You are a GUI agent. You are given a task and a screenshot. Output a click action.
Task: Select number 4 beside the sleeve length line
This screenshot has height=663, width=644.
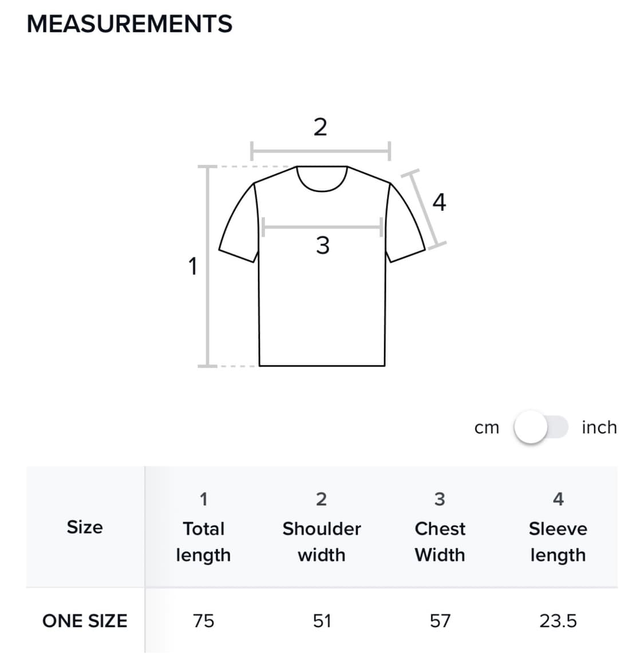click(x=439, y=202)
